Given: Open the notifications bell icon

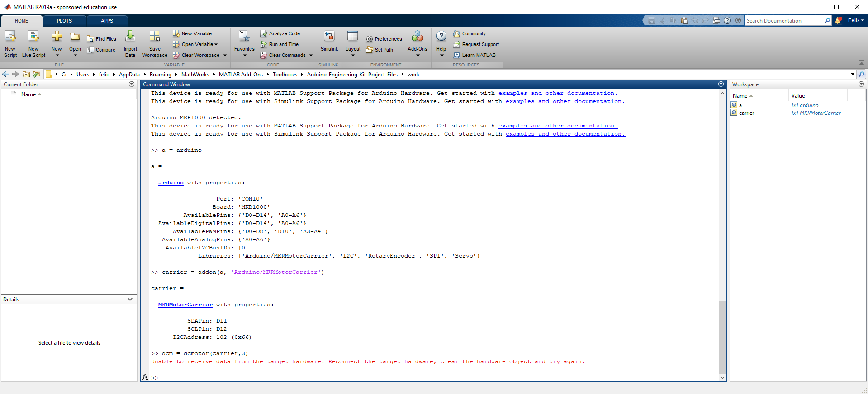Looking at the screenshot, I should click(x=838, y=20).
